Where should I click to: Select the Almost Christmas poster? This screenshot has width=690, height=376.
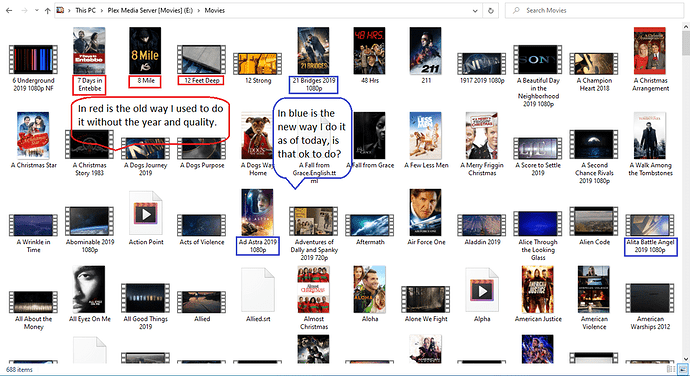313,289
